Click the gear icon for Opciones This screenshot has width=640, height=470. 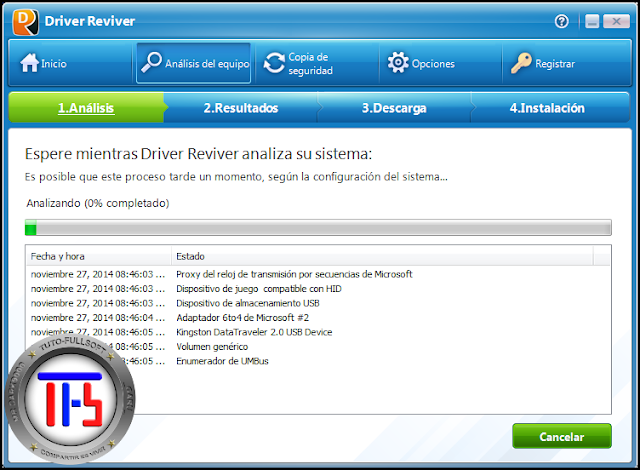pos(398,63)
